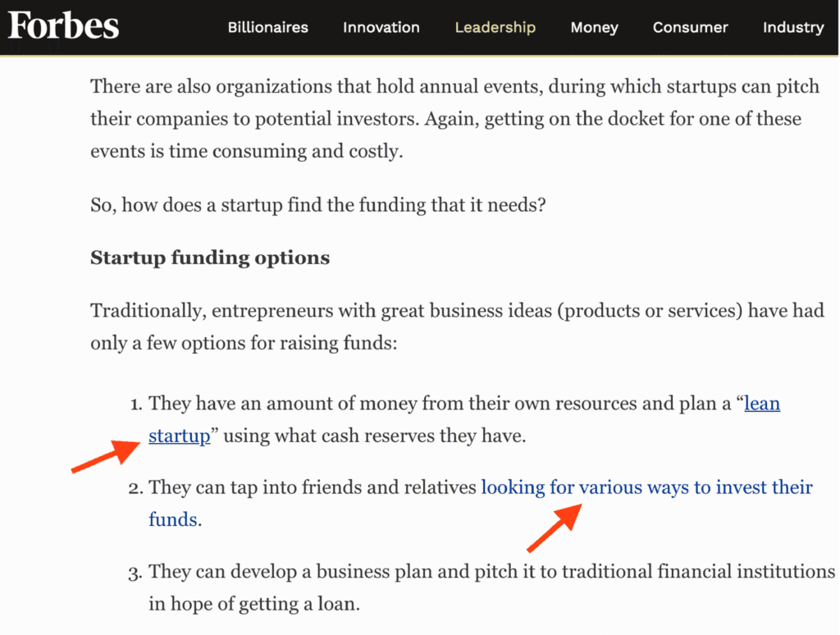
Task: Open the Consumer section
Action: [x=690, y=27]
